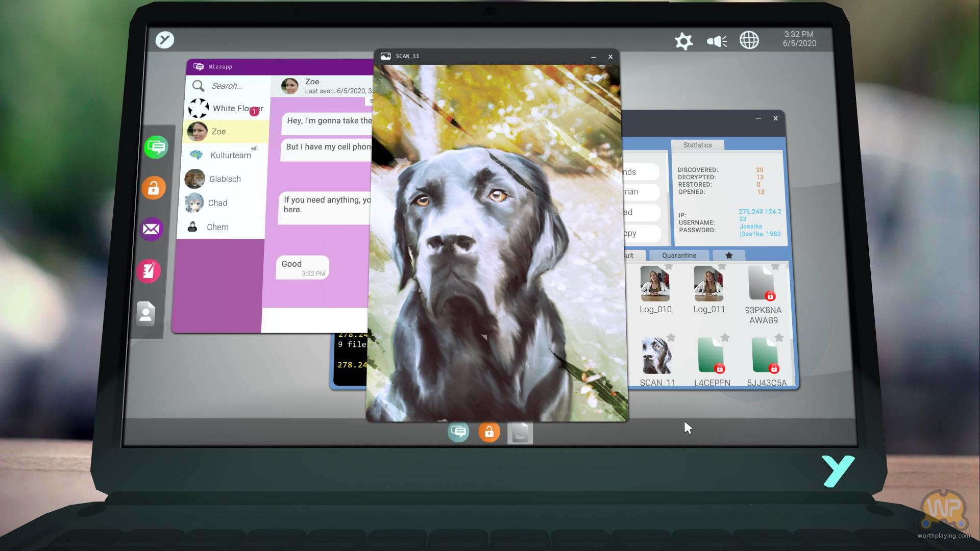Viewport: 980px width, 551px height.
Task: Open the green chat app in sidebar
Action: tap(156, 147)
